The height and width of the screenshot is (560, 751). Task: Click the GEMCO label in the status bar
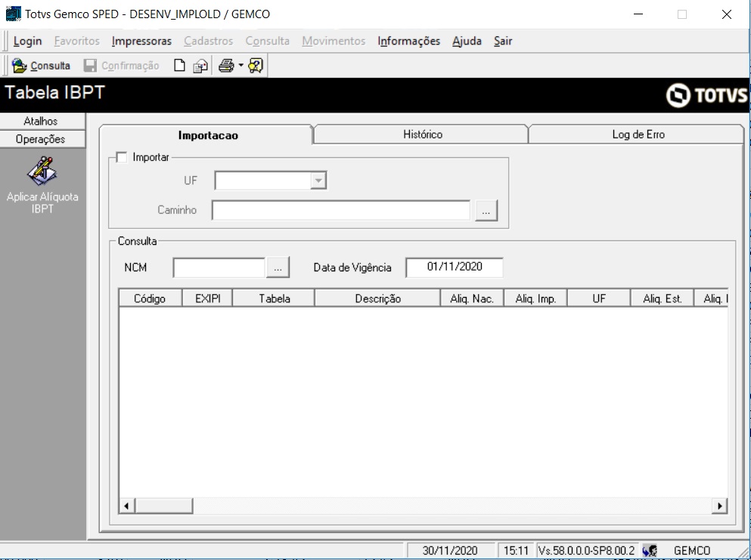(x=691, y=550)
